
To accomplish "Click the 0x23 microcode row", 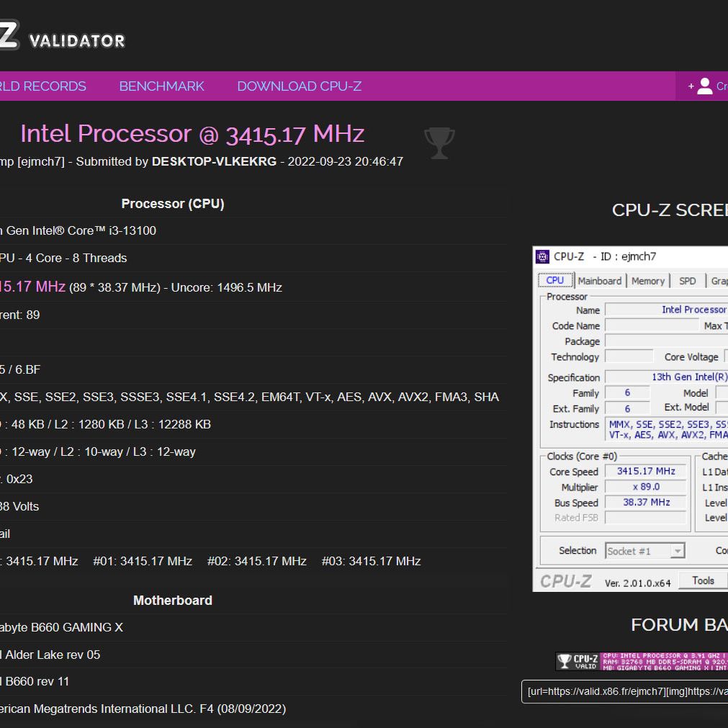I will (253, 479).
